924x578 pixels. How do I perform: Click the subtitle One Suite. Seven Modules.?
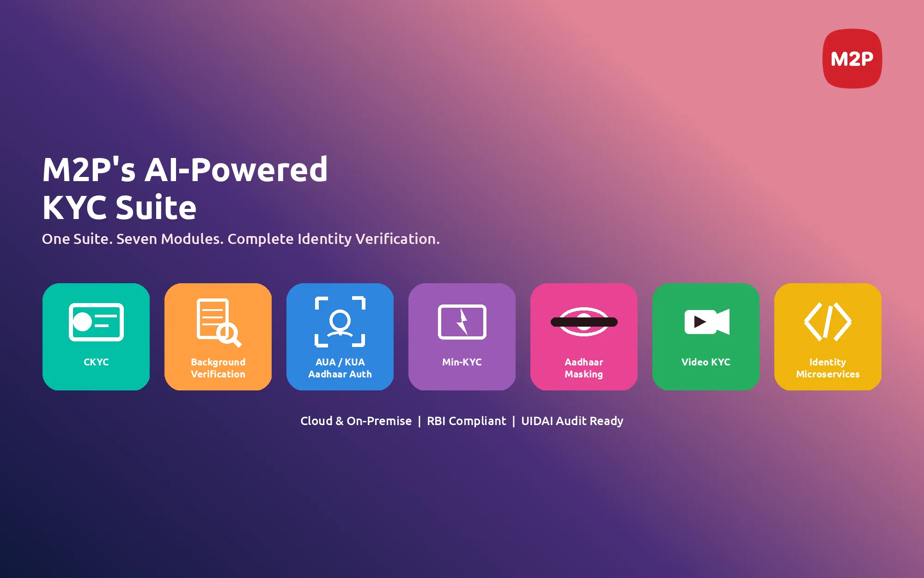133,239
